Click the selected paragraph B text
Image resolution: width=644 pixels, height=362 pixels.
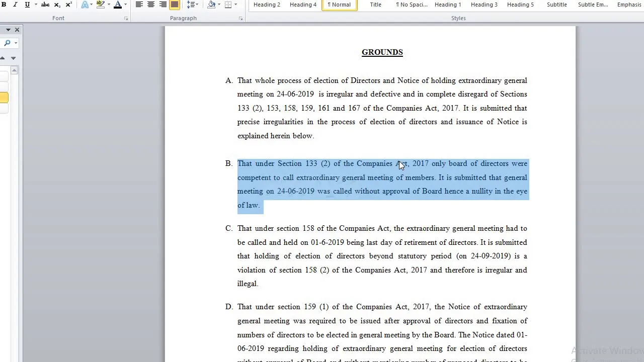tap(382, 184)
